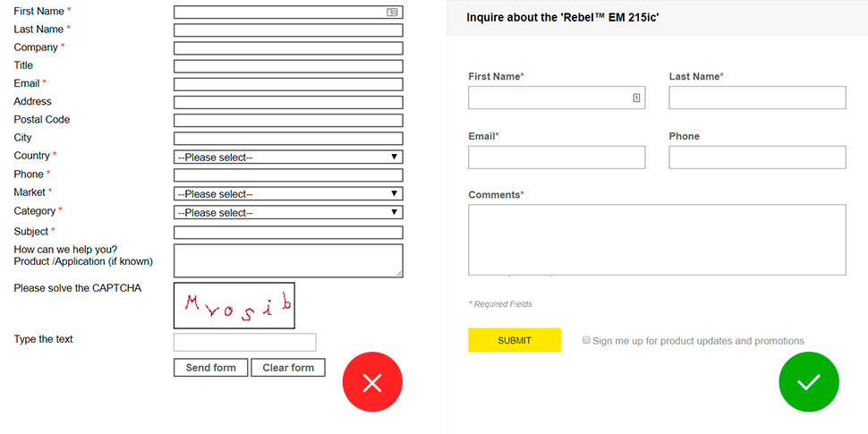Click the right form's Email field
This screenshot has width=868, height=434.
click(556, 157)
